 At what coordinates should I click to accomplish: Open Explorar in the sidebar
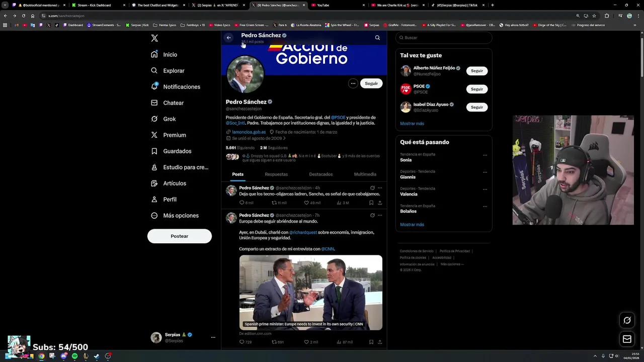tap(168, 70)
